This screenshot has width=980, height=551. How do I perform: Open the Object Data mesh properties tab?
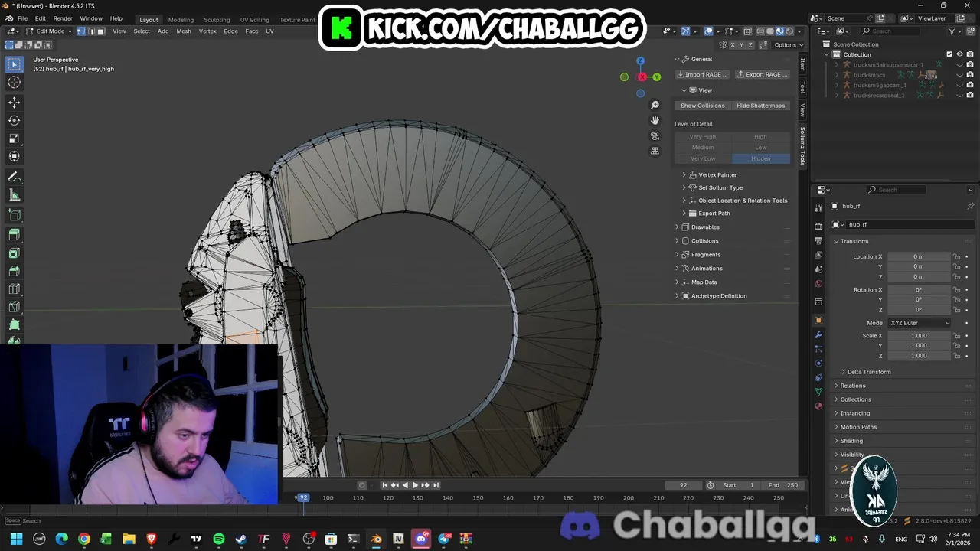[x=818, y=392]
